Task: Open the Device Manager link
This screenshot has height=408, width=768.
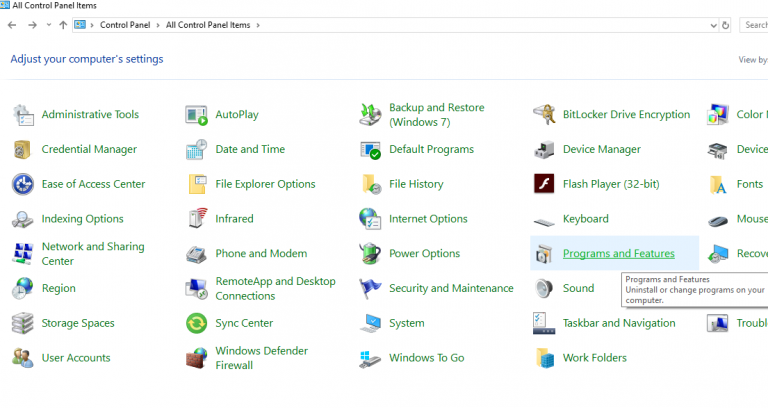Action: point(601,149)
